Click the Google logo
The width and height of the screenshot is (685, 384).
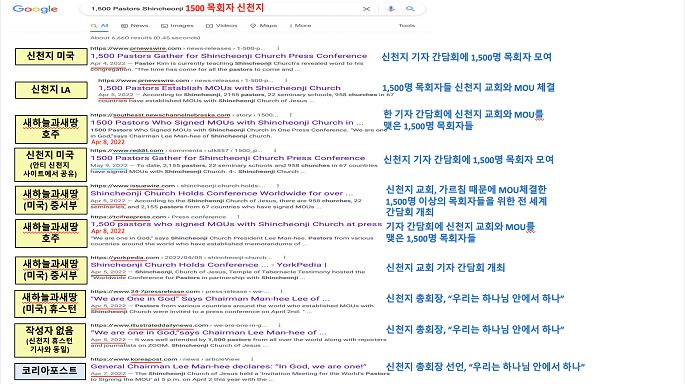point(35,9)
